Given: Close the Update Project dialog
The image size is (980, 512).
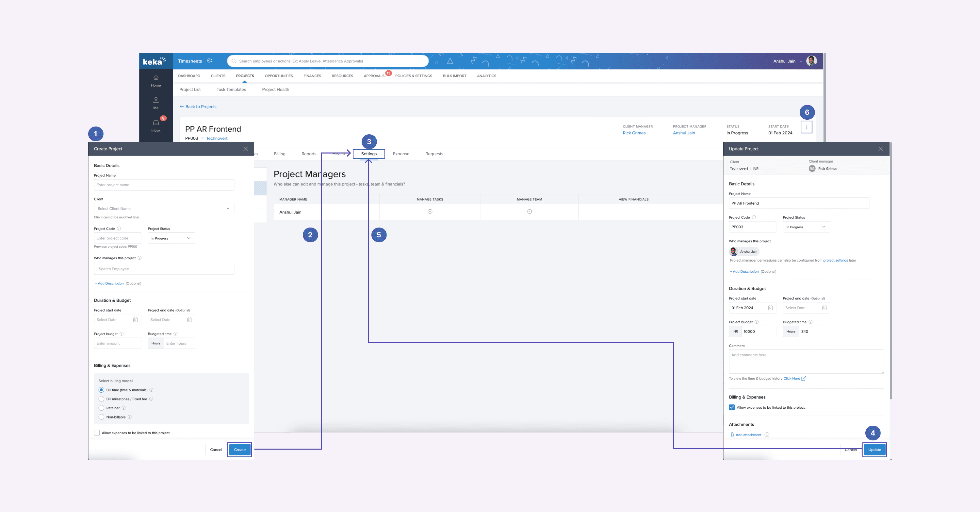Looking at the screenshot, I should (x=880, y=149).
